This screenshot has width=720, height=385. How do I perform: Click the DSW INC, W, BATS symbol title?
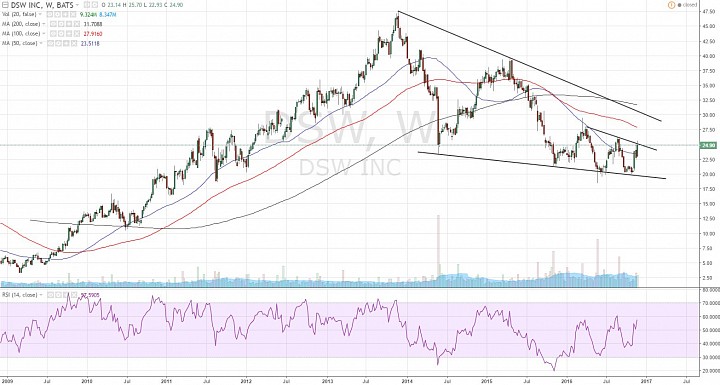(x=42, y=5)
